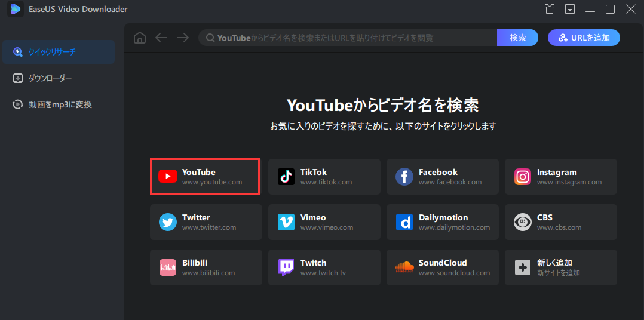Click the CBS site name label
Image resolution: width=644 pixels, height=320 pixels.
545,217
